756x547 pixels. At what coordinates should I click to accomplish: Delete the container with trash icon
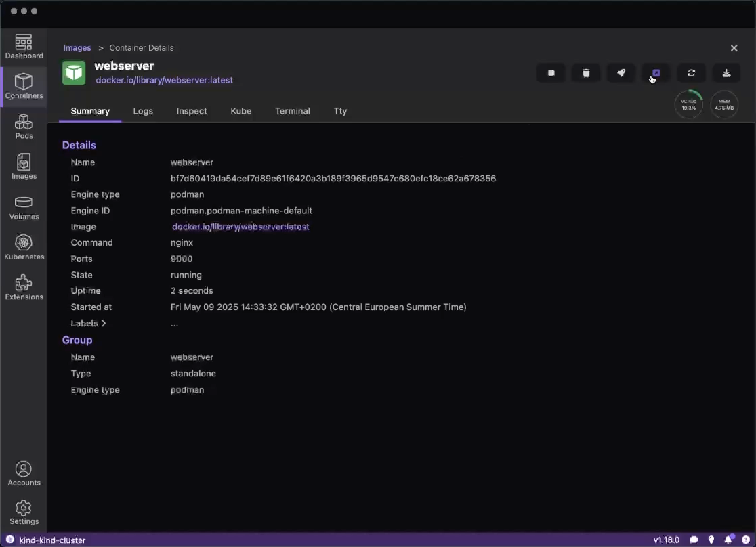click(587, 73)
